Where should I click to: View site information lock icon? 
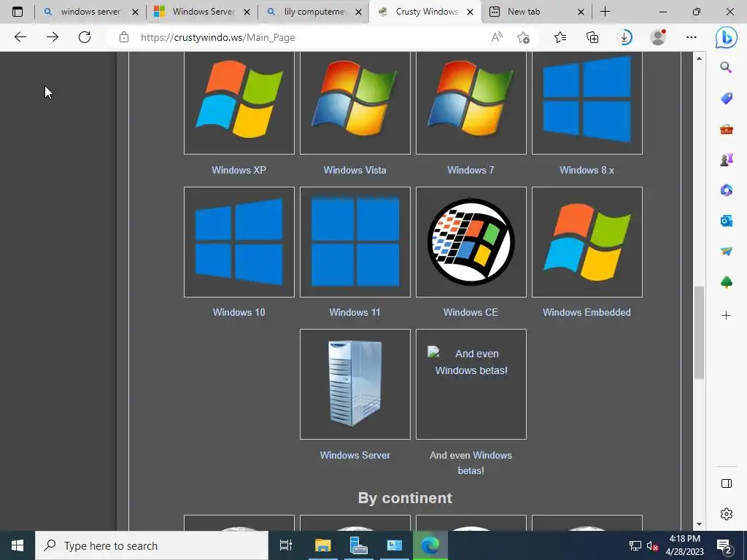[x=124, y=37]
